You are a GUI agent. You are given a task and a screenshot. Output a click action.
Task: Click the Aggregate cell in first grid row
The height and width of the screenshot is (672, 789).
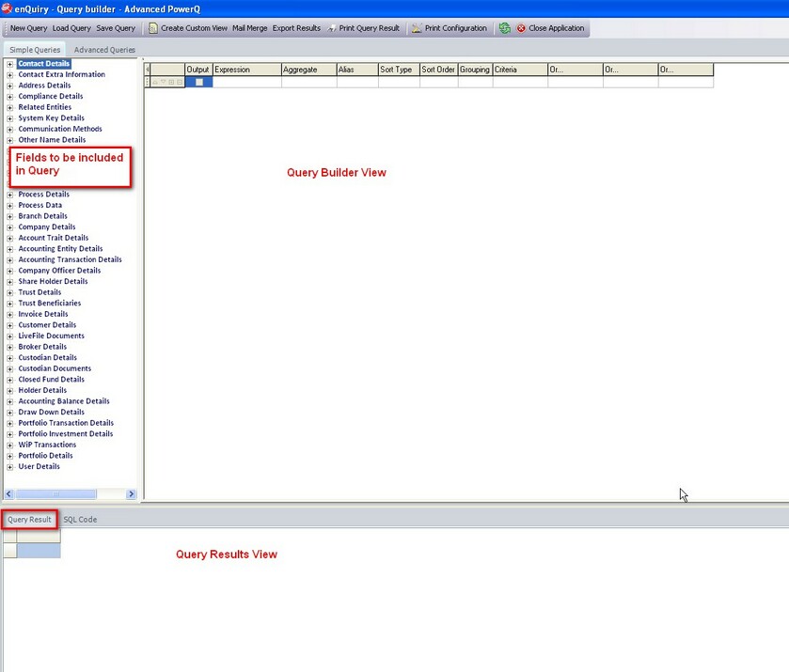click(309, 82)
